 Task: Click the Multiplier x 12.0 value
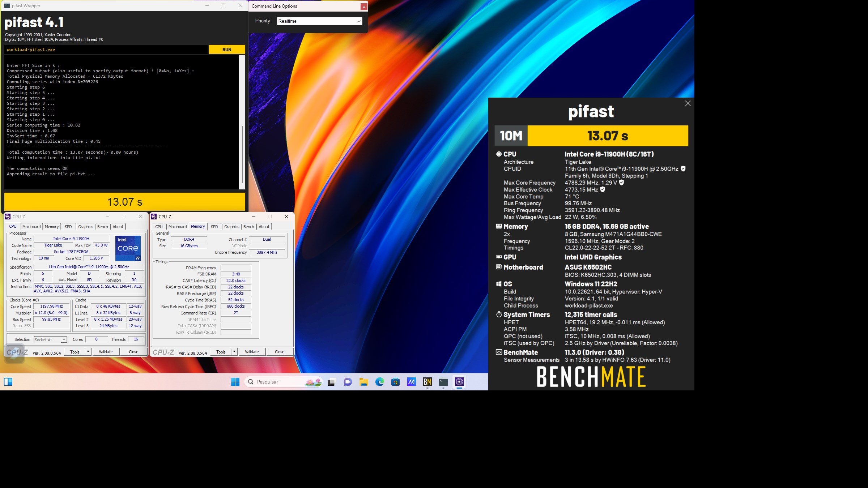pos(52,313)
